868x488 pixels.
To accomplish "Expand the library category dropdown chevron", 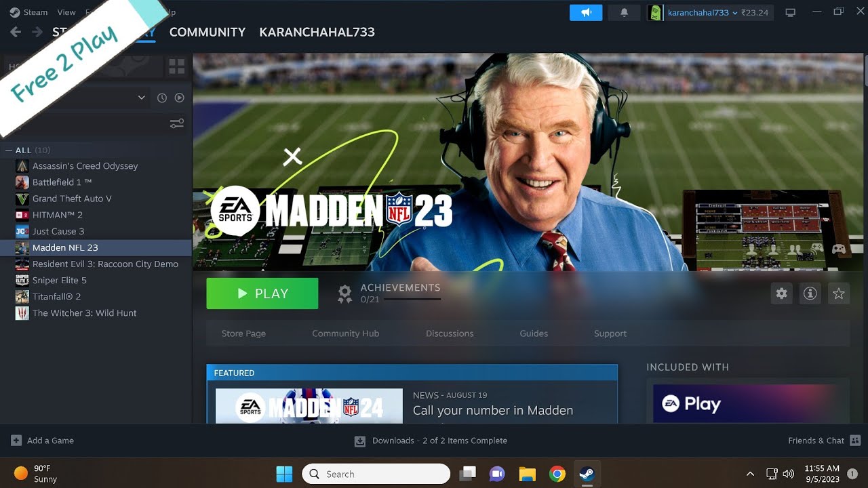I will tap(141, 98).
